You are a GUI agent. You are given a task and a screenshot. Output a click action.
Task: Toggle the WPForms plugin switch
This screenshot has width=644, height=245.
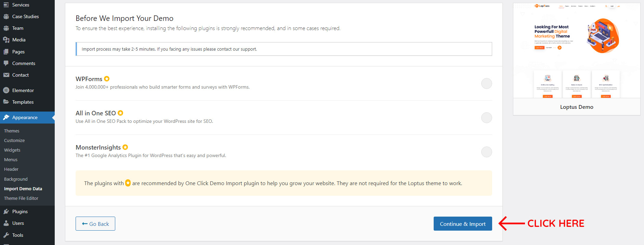(x=486, y=83)
